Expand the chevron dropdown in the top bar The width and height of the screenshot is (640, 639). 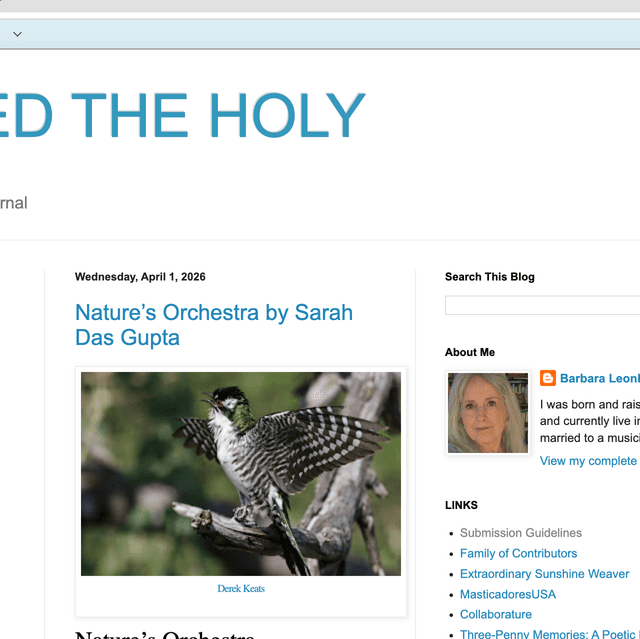[18, 34]
